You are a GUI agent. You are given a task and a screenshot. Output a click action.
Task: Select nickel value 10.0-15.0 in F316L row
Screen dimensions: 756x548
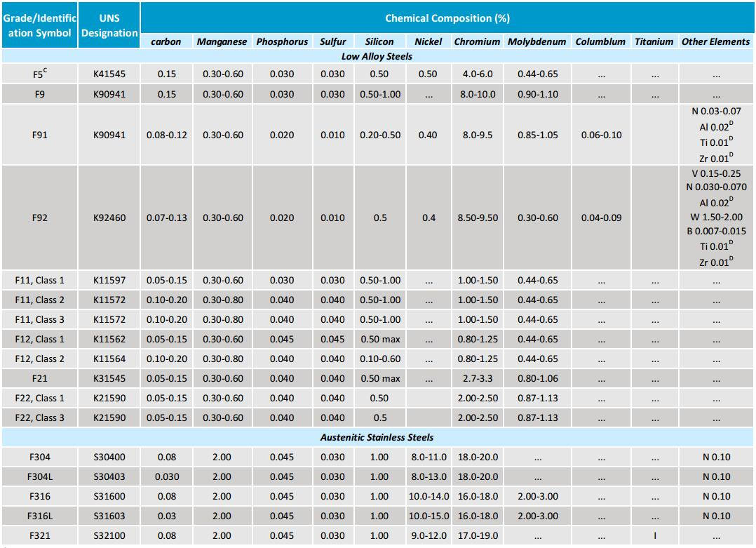pyautogui.click(x=428, y=516)
